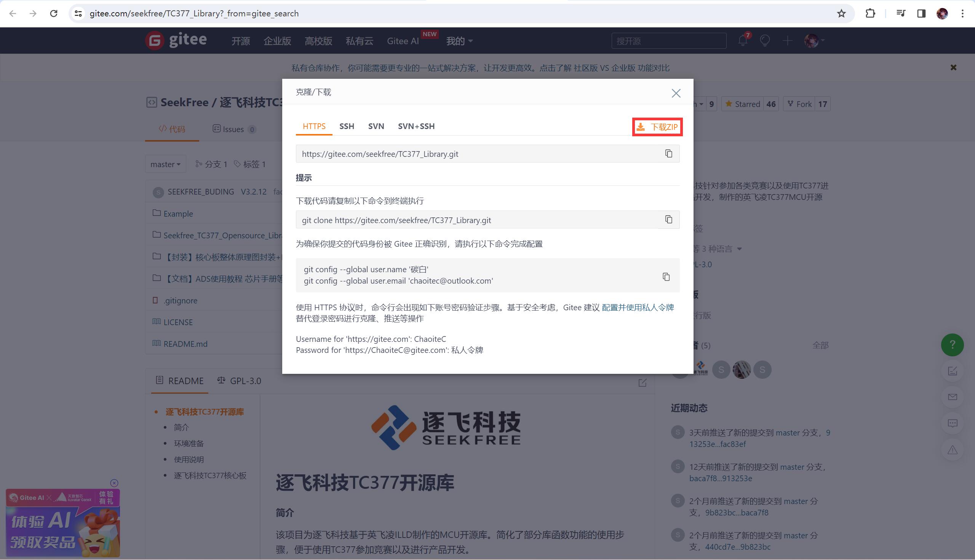Open the 配置并使用私人令牌 link
The image size is (975, 560).
(x=638, y=307)
